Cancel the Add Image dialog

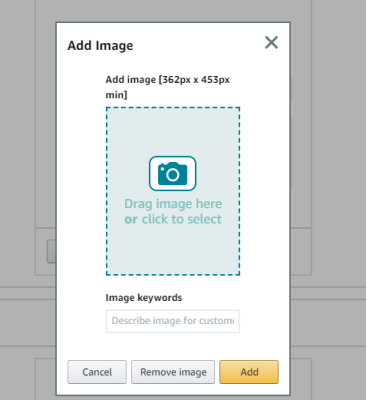[97, 372]
